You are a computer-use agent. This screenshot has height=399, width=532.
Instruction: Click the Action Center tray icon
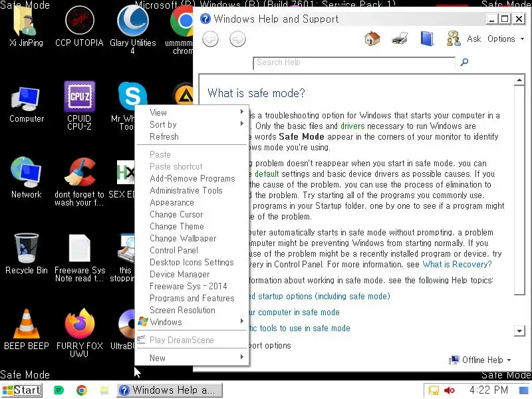pos(434,390)
